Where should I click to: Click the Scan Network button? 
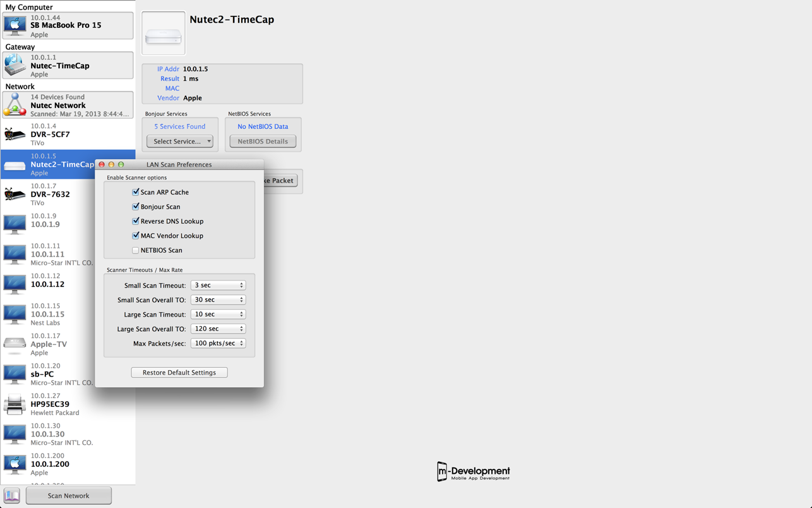[x=69, y=496]
